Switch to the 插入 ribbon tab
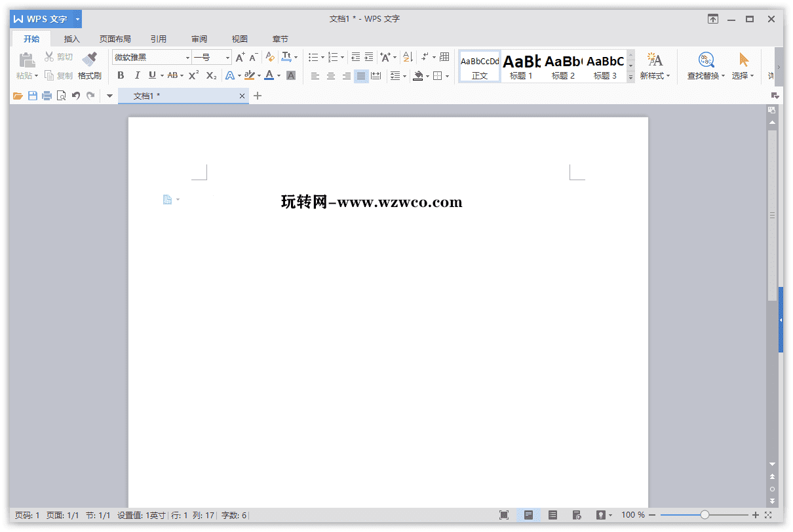793x532 pixels. coord(71,39)
